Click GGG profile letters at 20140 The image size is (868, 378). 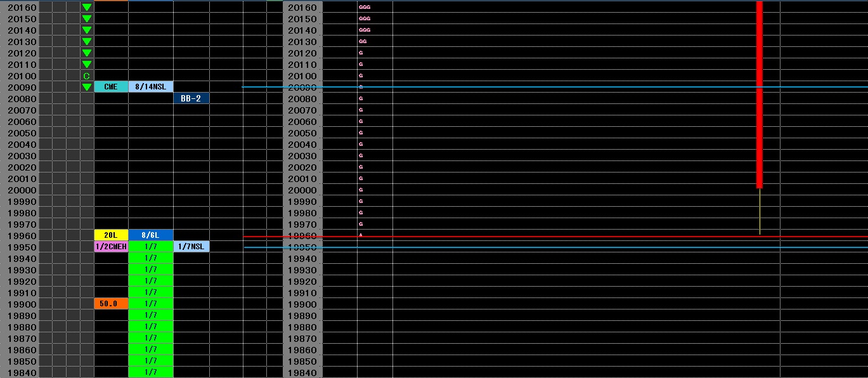pos(365,30)
